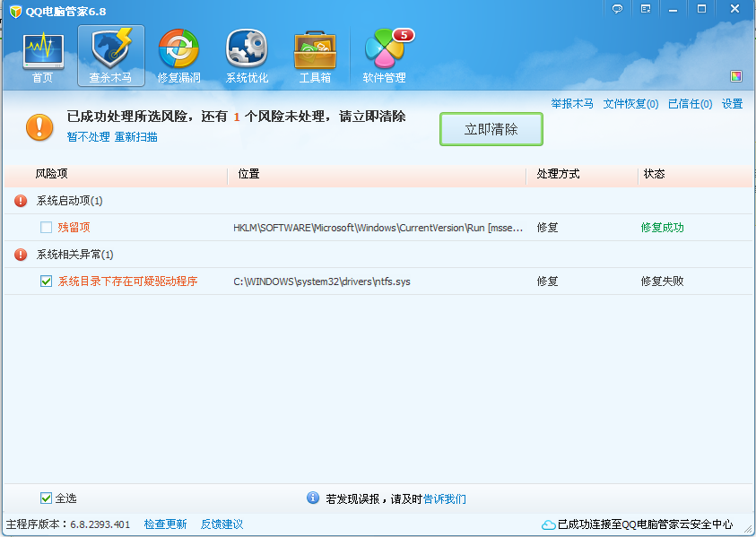Viewport: 756px width, 537px height.
Task: Click 已成功连接至QQ电脑管家云安全中心 status text
Action: click(645, 524)
